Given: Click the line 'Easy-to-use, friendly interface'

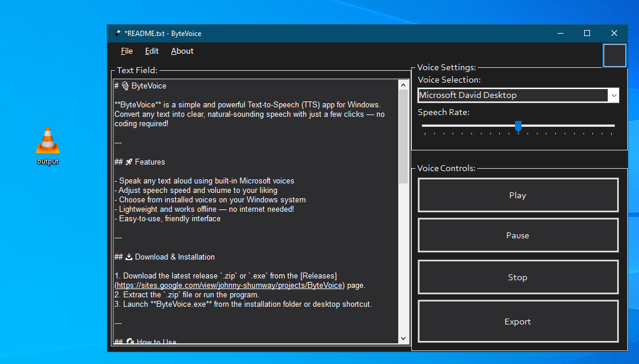Looking at the screenshot, I should tap(168, 218).
